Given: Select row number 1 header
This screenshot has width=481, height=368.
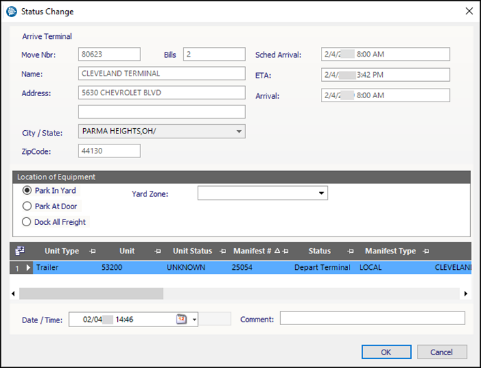Looking at the screenshot, I should pyautogui.click(x=17, y=268).
